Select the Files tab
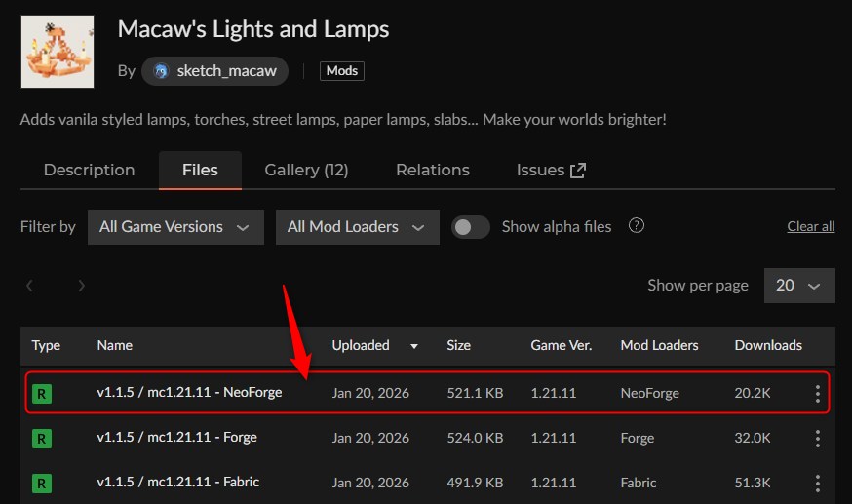Image resolution: width=852 pixels, height=504 pixels. click(x=200, y=170)
